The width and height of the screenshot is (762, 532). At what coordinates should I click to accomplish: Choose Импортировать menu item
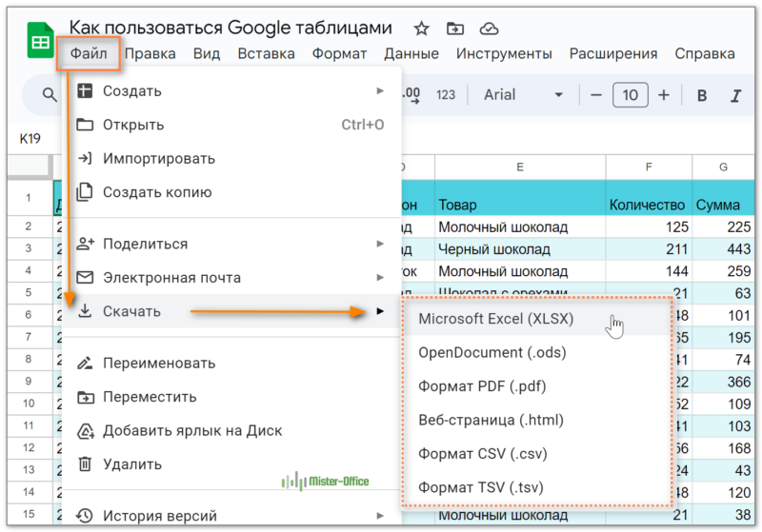231,158
